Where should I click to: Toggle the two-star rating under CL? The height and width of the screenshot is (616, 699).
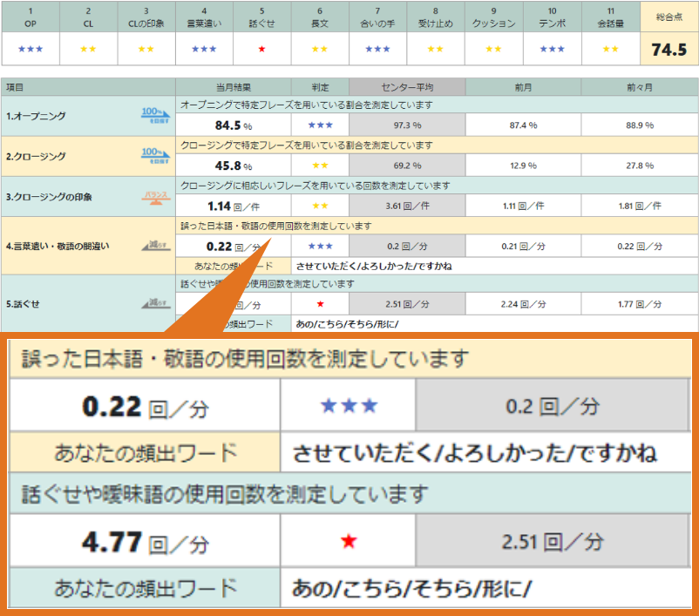[x=87, y=49]
